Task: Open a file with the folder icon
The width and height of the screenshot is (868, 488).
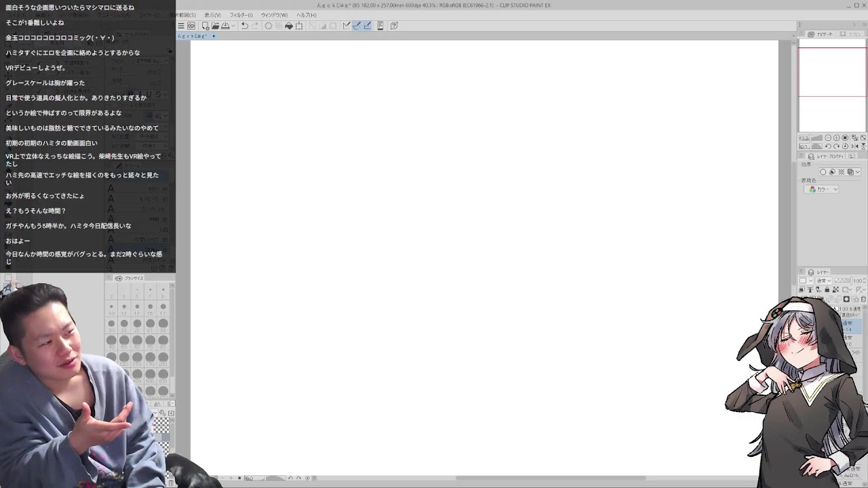Action: click(x=215, y=26)
